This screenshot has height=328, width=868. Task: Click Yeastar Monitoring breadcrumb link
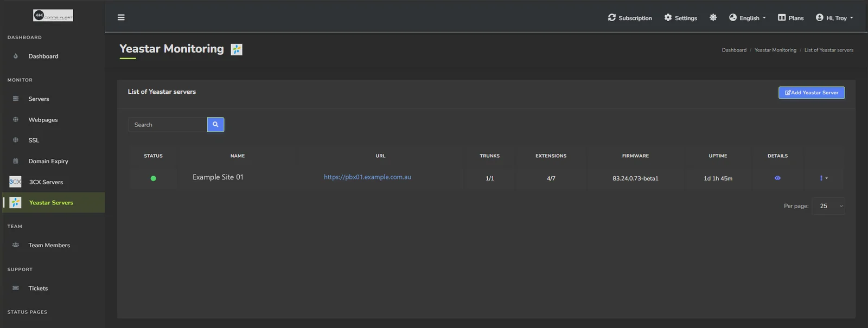(x=775, y=50)
